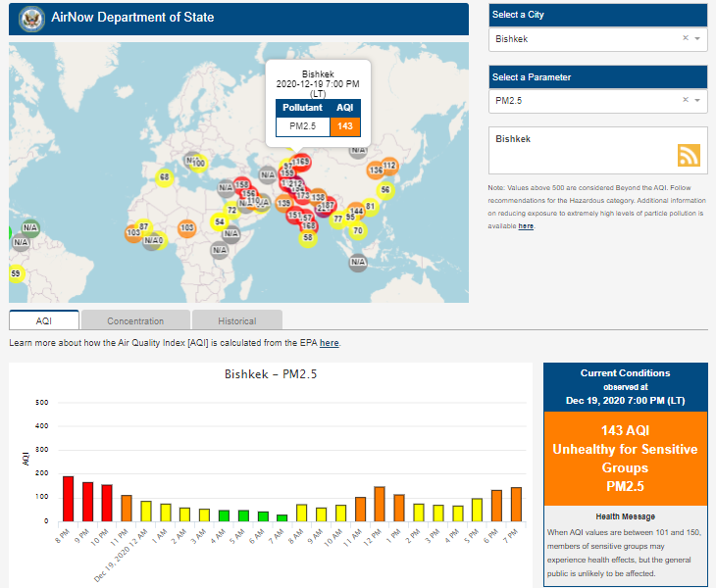The height and width of the screenshot is (588, 716).
Task: Switch to the Concentration tab
Action: point(135,320)
